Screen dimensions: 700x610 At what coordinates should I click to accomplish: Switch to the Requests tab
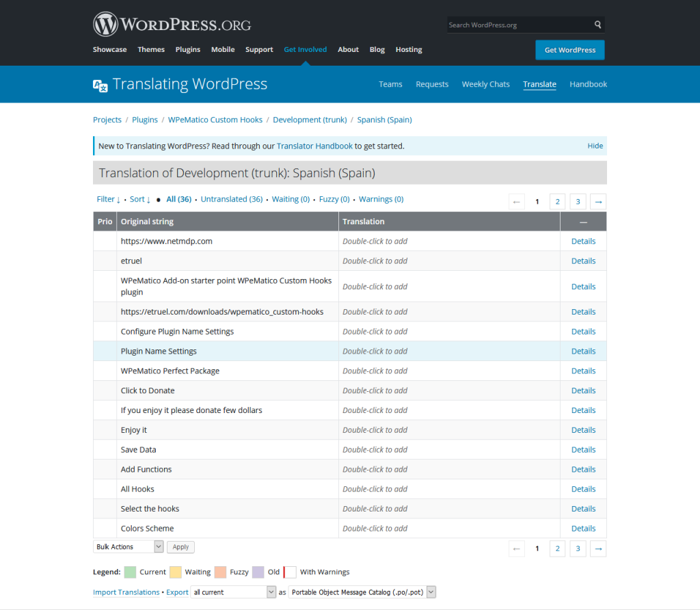tap(432, 84)
